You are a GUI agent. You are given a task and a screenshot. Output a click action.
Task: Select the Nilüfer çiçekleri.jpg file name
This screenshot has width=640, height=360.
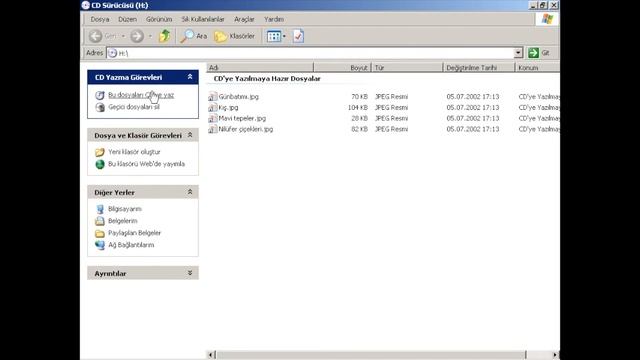pyautogui.click(x=246, y=129)
